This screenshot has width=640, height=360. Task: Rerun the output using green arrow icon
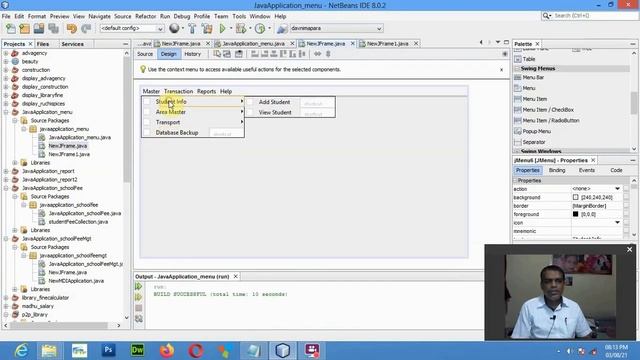138,287
